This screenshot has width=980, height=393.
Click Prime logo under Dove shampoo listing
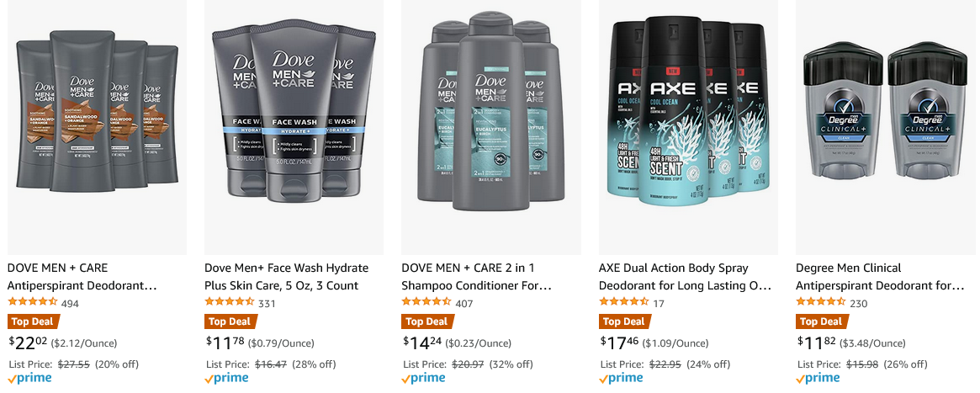[423, 378]
